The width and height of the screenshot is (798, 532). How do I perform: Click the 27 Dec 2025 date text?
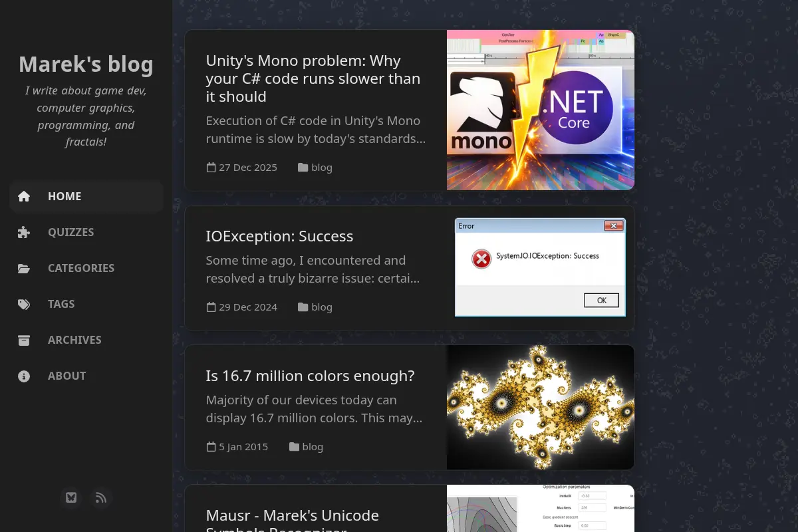pos(248,167)
